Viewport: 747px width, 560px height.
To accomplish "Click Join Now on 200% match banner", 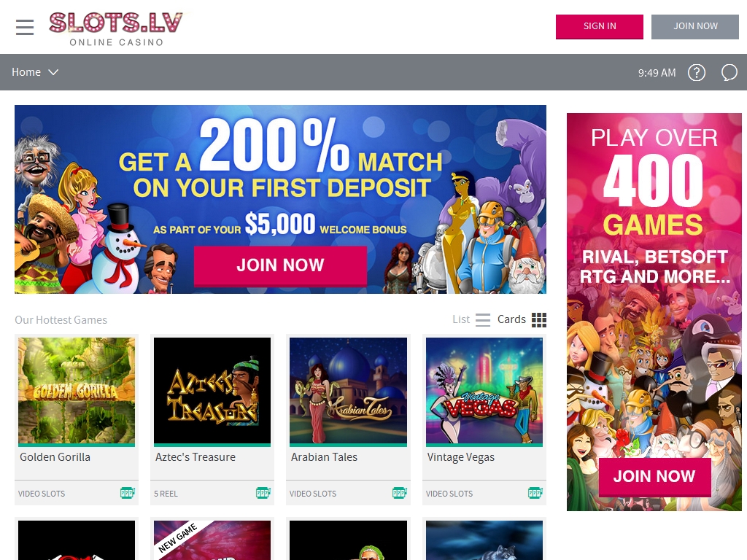I will (280, 265).
